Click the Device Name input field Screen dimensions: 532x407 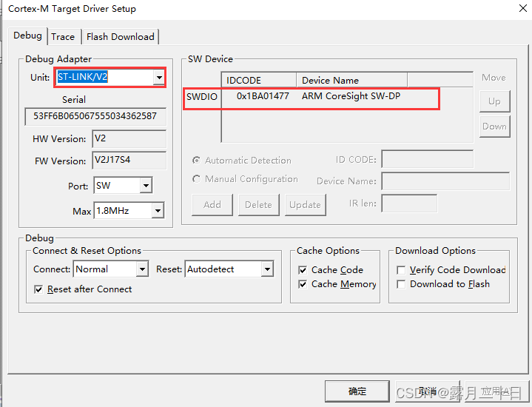(x=445, y=181)
